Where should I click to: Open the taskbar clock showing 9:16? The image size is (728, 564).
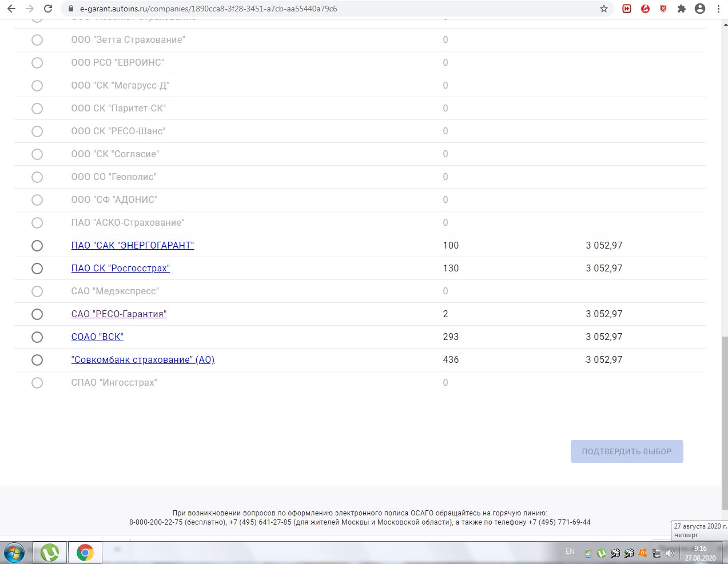point(700,553)
